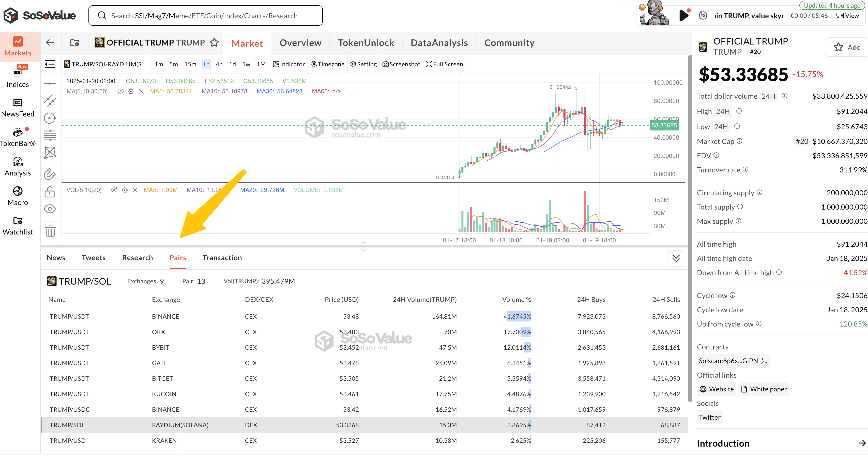Play the TRUMP audio briefing
This screenshot has height=456, width=868.
[683, 16]
